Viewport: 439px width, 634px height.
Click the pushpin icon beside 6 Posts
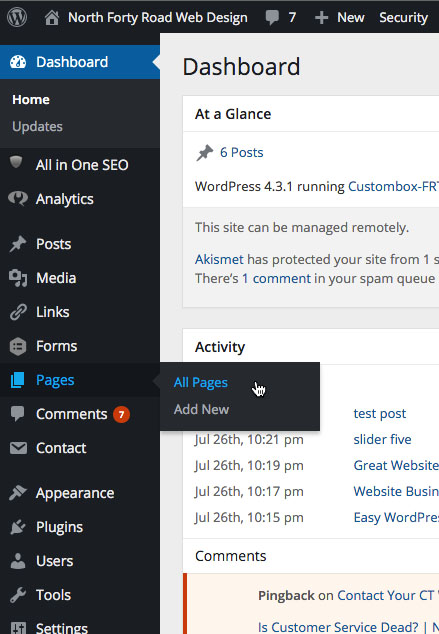[x=205, y=153]
